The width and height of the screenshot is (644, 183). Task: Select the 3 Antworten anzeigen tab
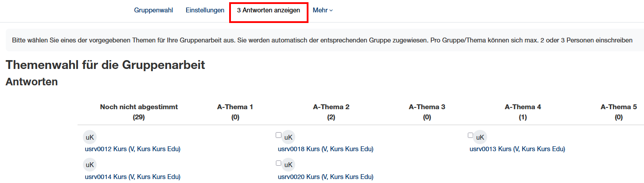tap(269, 10)
